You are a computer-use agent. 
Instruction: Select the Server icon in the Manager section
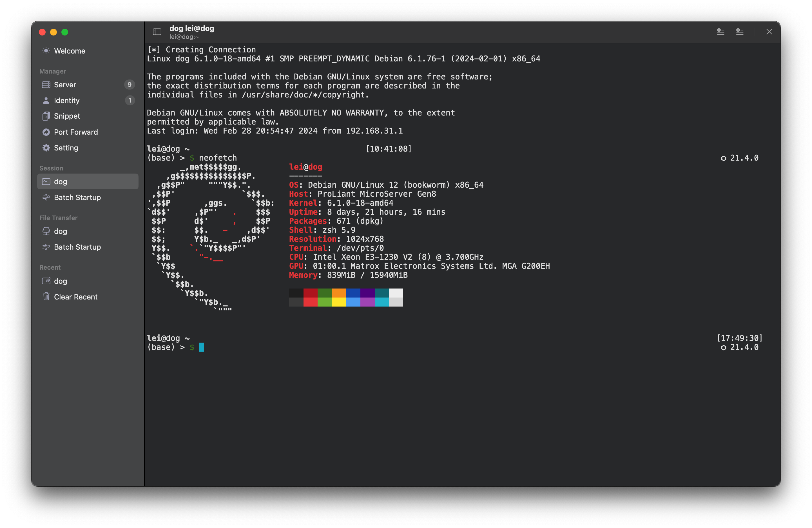tap(46, 85)
